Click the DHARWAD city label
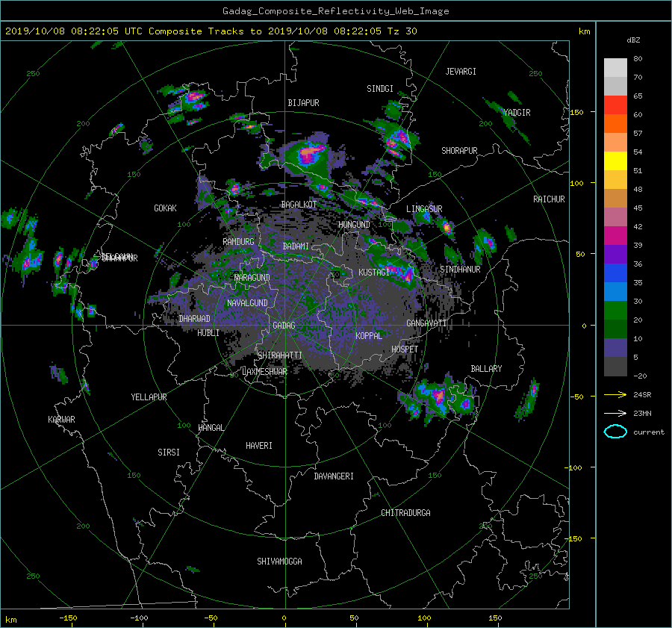Image resolution: width=672 pixels, height=628 pixels. [195, 319]
